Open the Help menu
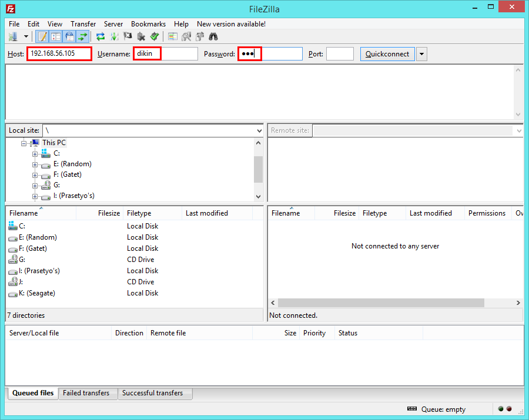 181,24
